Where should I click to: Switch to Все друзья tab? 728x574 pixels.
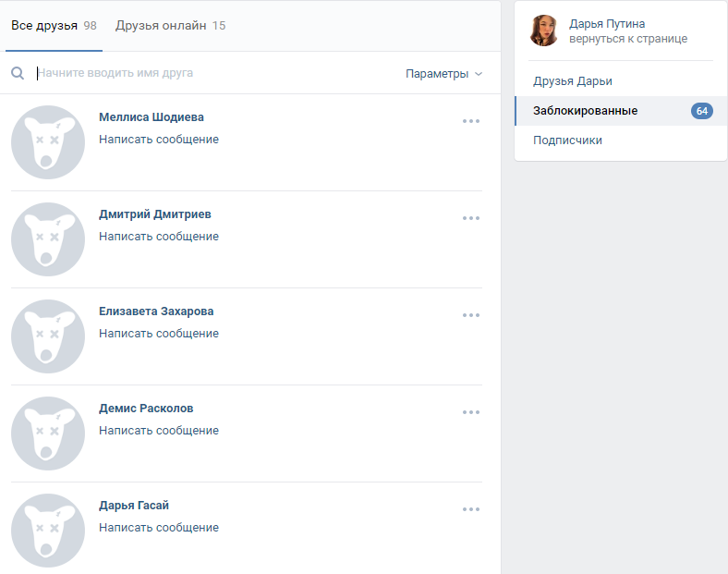53,26
